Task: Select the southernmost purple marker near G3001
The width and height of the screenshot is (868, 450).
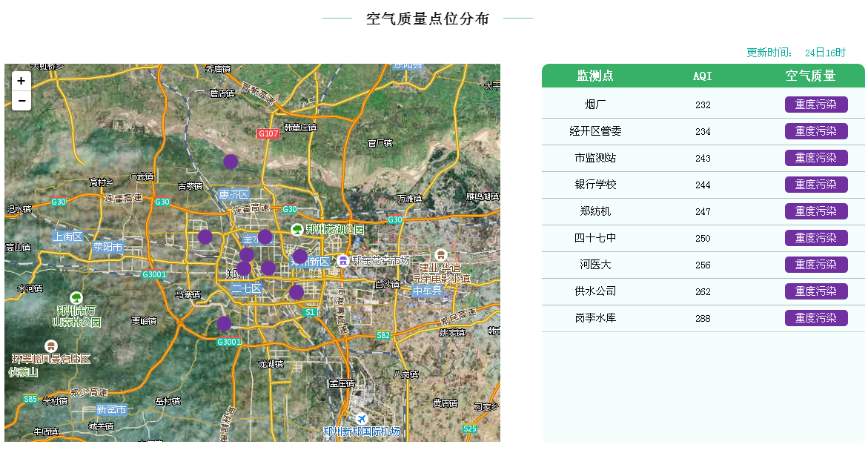Action: 224,323
